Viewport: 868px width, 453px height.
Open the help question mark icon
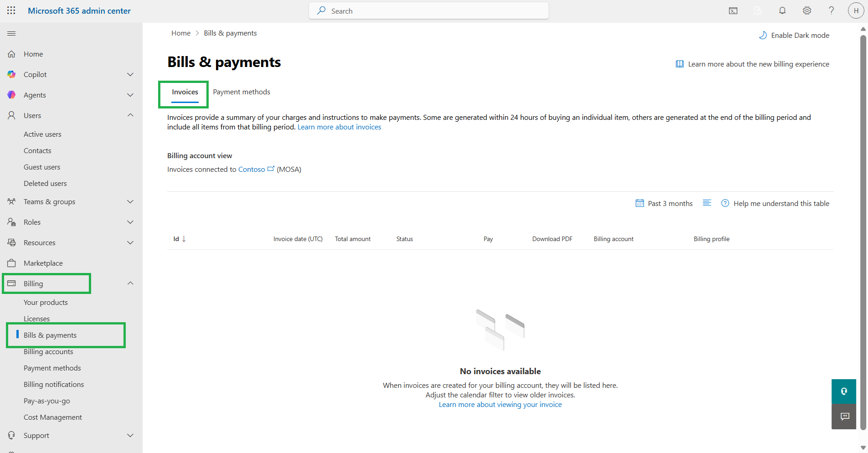pos(832,10)
